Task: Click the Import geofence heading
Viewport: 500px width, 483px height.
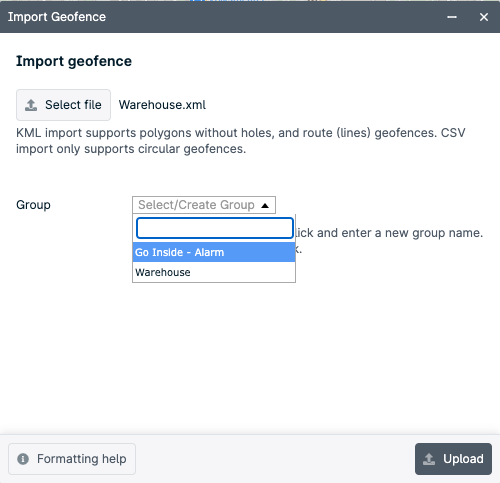Action: pos(74,61)
